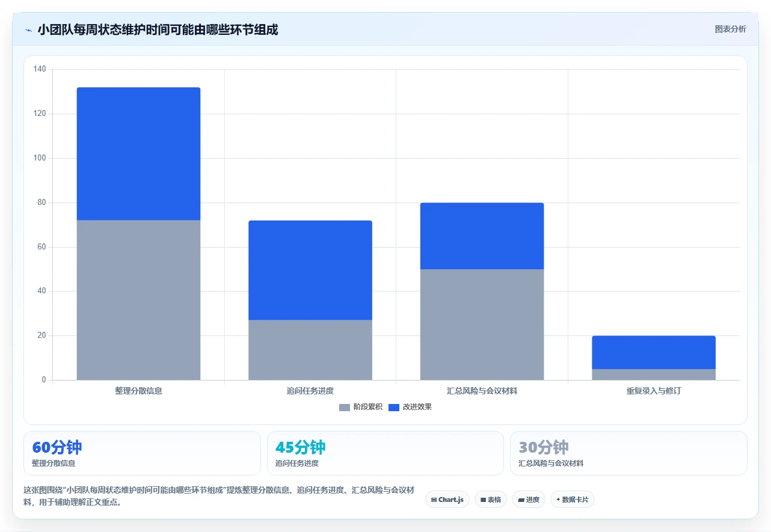Click the 表格 tag chip

(490, 500)
